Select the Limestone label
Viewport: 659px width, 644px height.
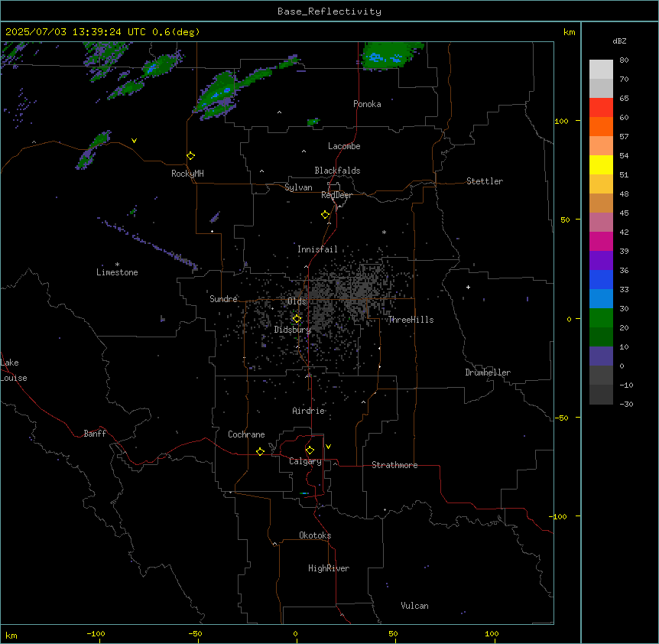(117, 272)
